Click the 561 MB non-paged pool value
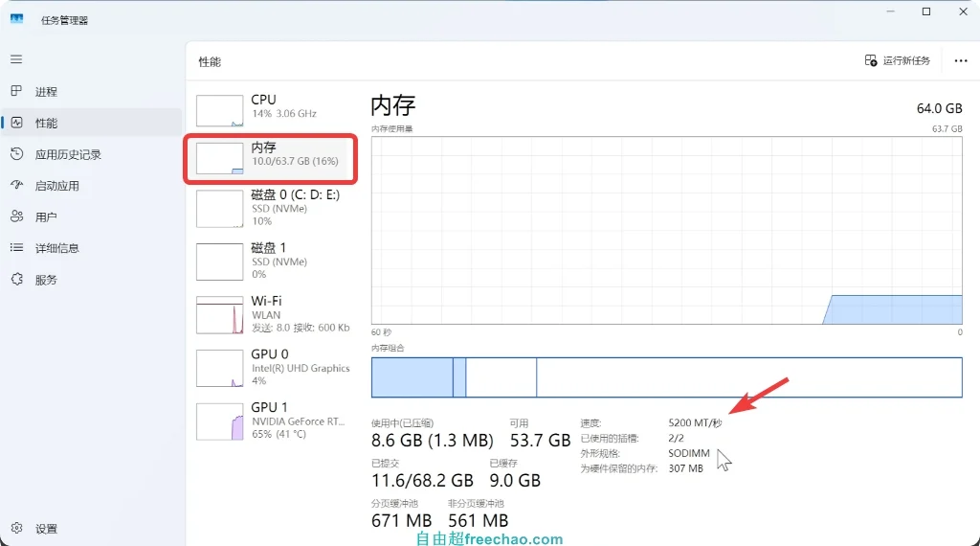 point(479,520)
